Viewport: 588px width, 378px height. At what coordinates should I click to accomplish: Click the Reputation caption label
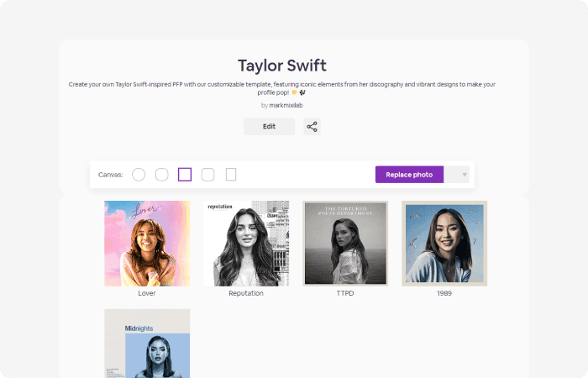(x=246, y=293)
